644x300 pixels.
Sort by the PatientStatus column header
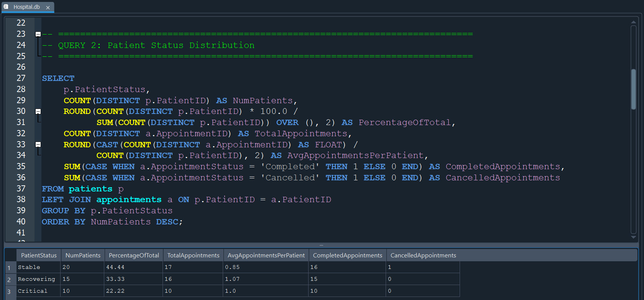(39, 255)
